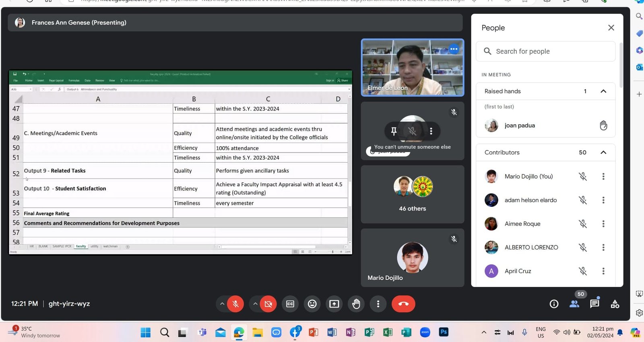Pin joan padua's tile
This screenshot has height=342, width=644.
394,131
